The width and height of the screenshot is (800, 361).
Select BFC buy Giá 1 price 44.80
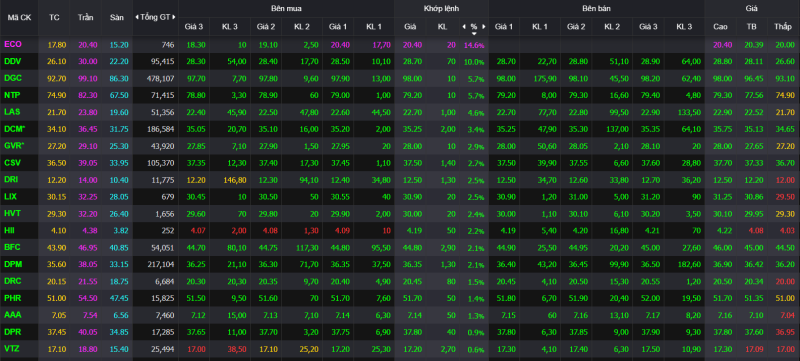click(338, 248)
